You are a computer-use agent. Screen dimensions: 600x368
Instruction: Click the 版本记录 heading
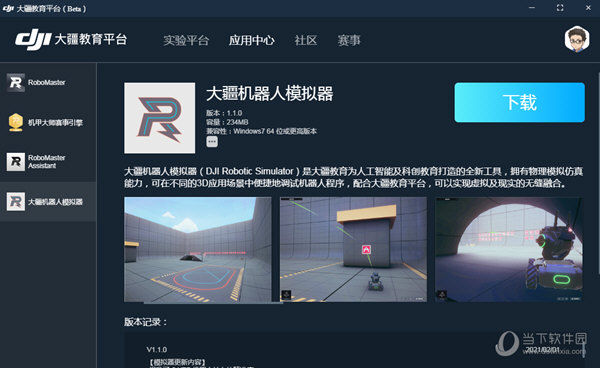click(145, 322)
